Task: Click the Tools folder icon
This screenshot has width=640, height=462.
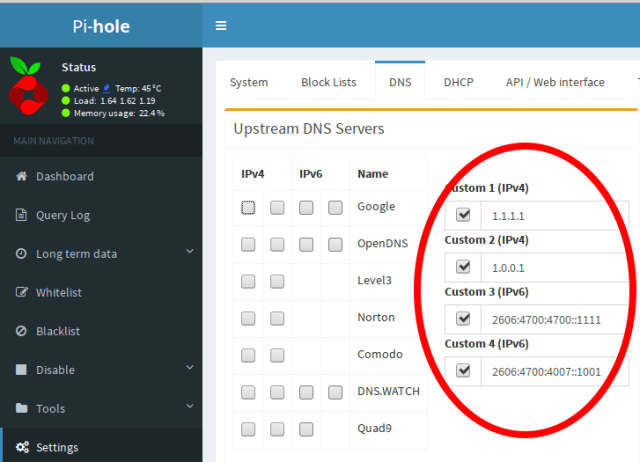Action: (21, 408)
